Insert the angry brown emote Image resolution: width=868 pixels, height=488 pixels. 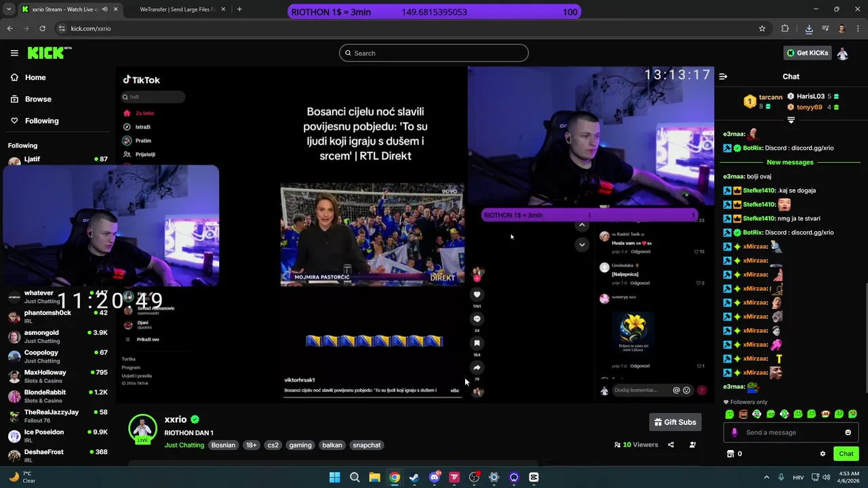click(x=743, y=414)
